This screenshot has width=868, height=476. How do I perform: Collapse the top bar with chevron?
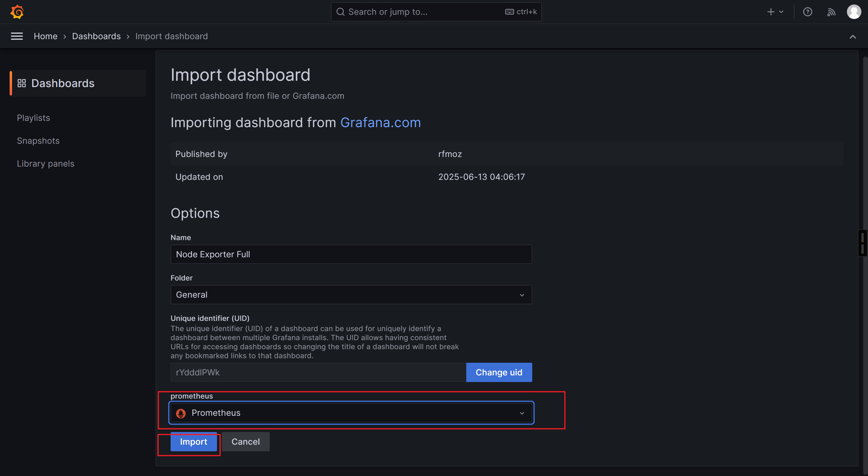tap(853, 37)
